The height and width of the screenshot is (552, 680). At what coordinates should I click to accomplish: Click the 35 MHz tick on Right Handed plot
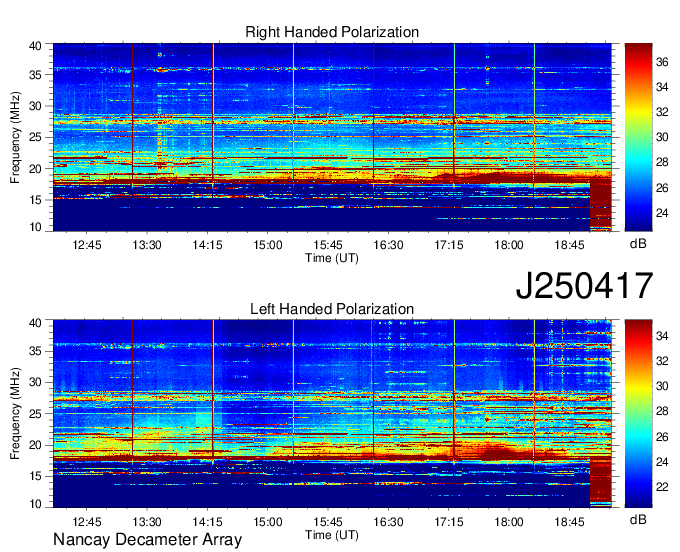click(35, 75)
